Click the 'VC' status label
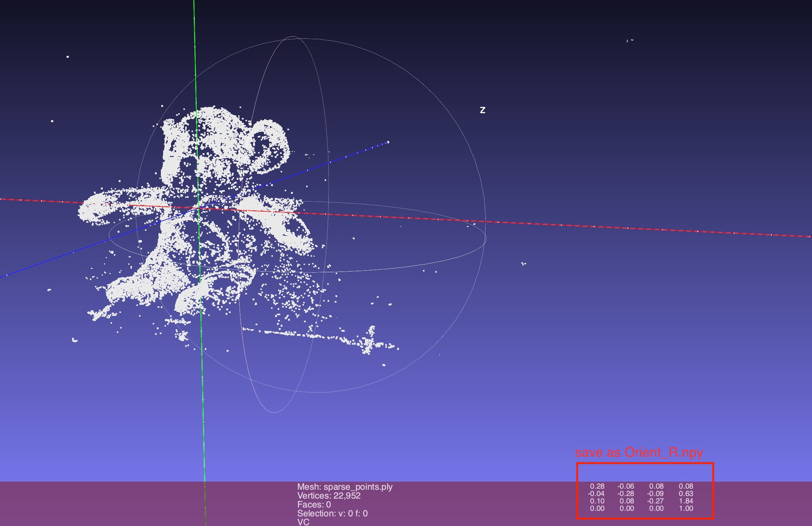Viewport: 812px width, 526px height. pyautogui.click(x=303, y=522)
